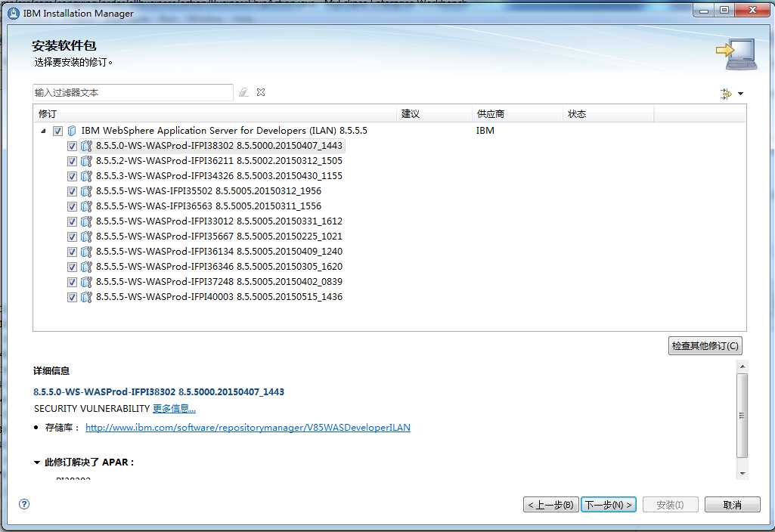Click the filter edit pencil icon
The image size is (775, 532).
click(243, 92)
